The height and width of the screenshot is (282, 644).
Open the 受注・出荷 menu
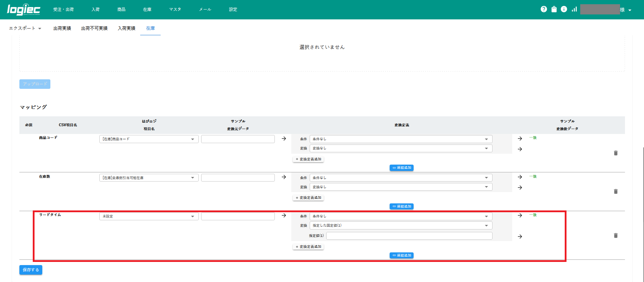(x=63, y=10)
